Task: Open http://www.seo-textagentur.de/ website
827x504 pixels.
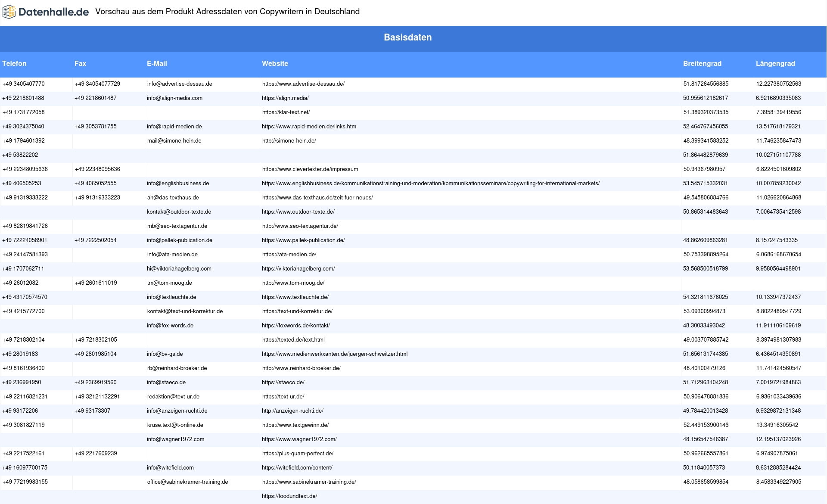Action: click(300, 226)
